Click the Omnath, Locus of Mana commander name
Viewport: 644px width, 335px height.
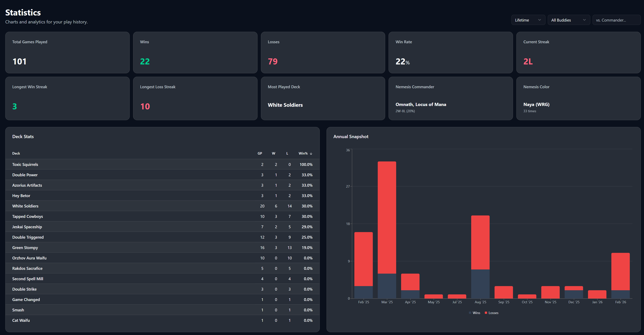(421, 104)
